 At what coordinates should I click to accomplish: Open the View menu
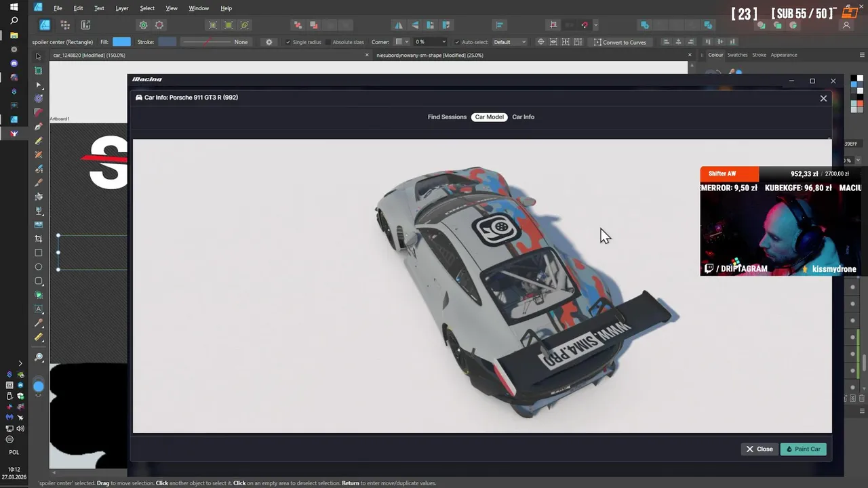[172, 8]
